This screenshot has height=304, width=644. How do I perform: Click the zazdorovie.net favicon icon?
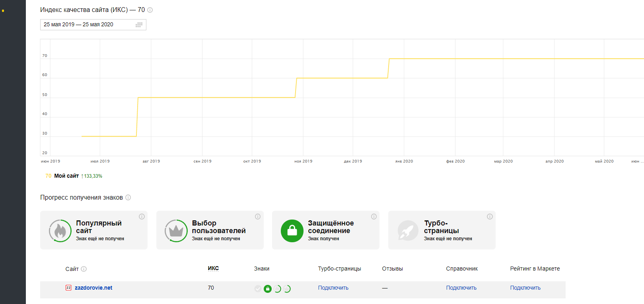68,288
